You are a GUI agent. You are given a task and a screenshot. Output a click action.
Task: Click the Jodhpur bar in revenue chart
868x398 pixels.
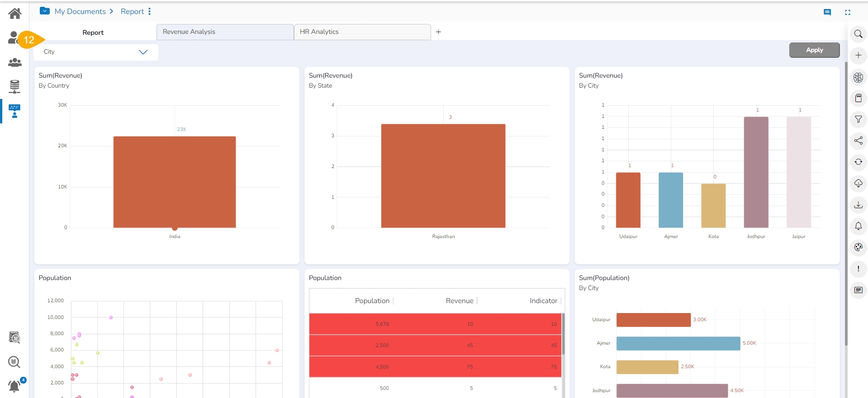pos(756,172)
